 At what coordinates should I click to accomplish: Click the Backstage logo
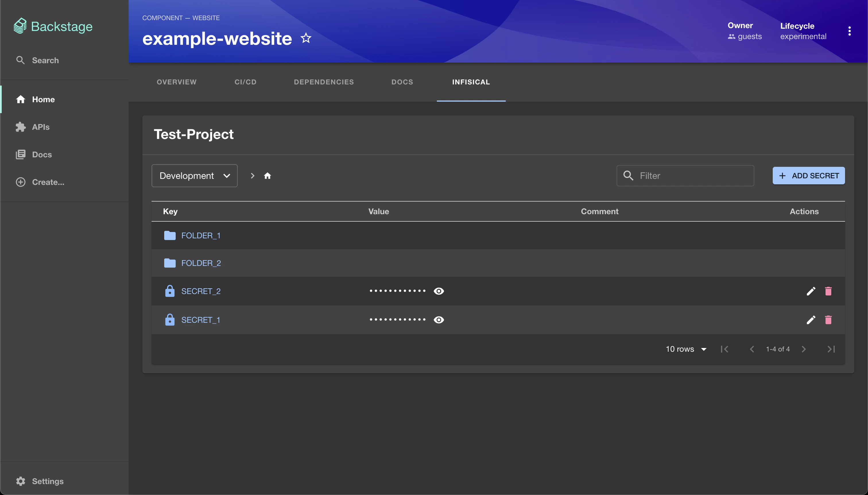[x=53, y=26]
